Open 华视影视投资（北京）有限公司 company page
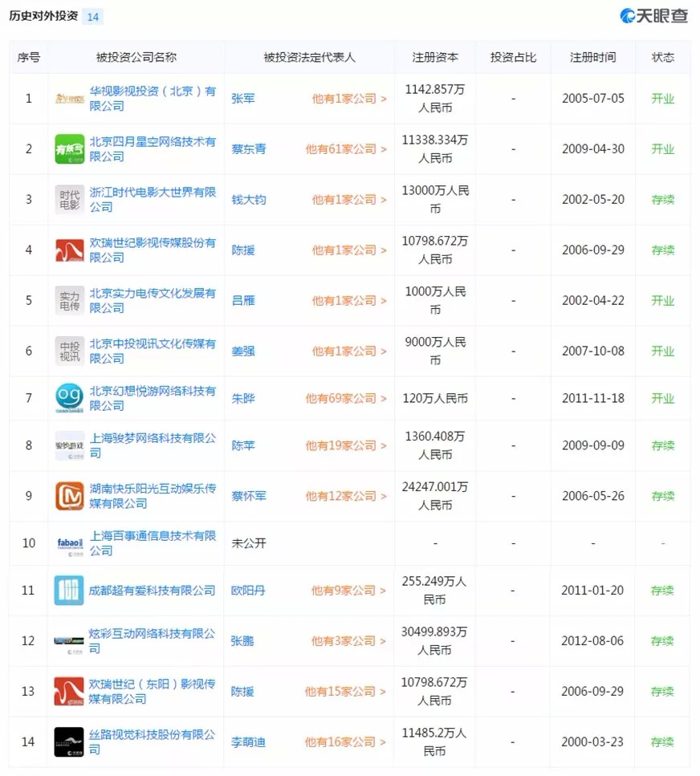Image resolution: width=700 pixels, height=776 pixels. (x=153, y=99)
